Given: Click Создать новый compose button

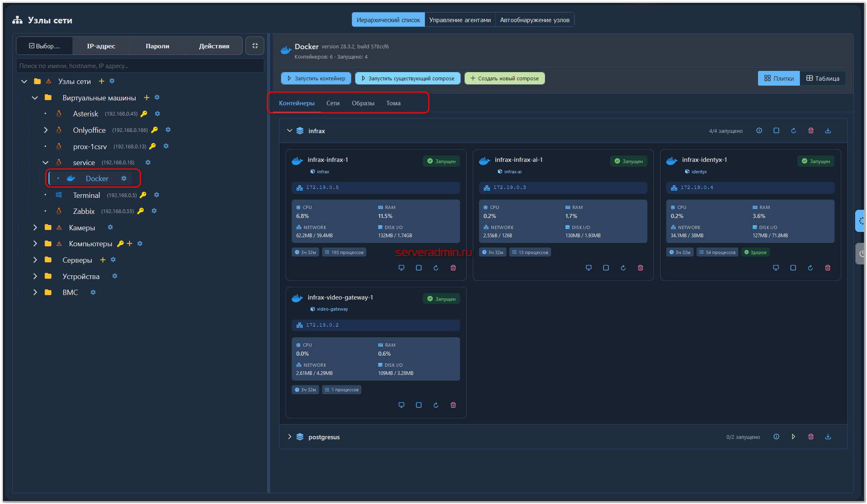Looking at the screenshot, I should 504,78.
